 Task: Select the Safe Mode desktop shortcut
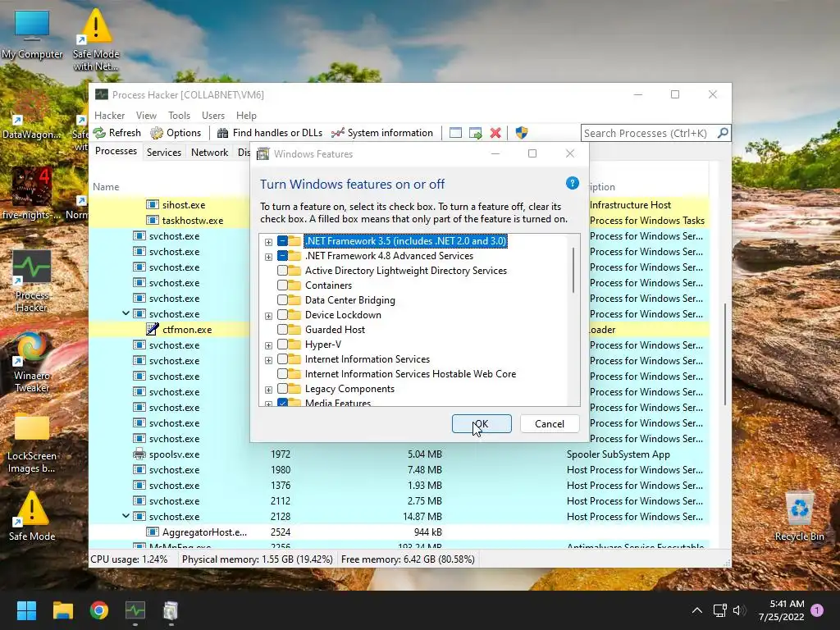click(32, 516)
